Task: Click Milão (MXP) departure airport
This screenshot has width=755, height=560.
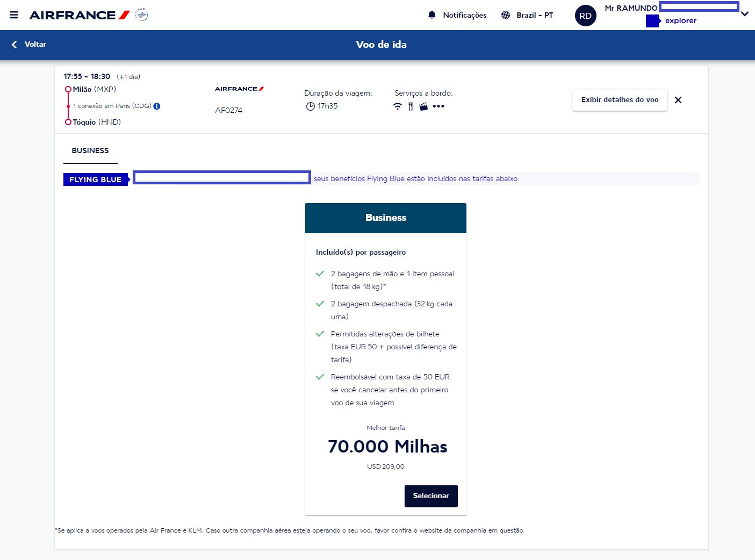Action: click(x=95, y=89)
